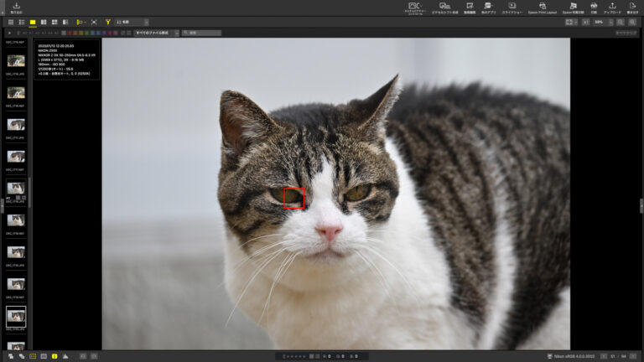644x362 pixels.
Task: Open the Camera Control tool icon
Action: (x=414, y=7)
